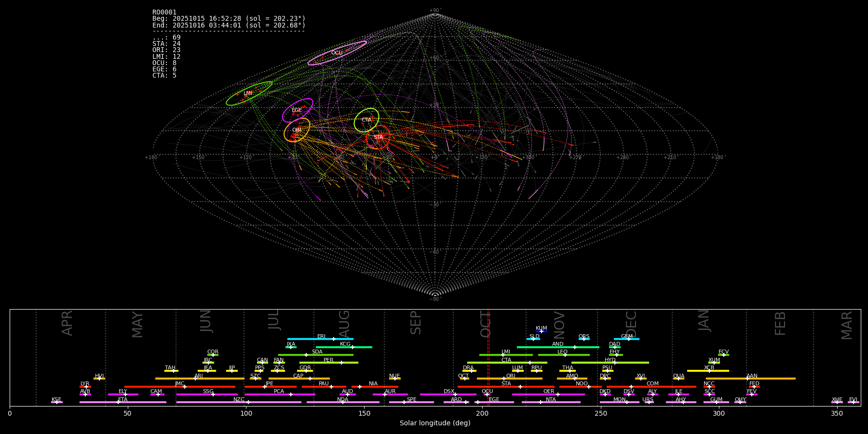Click the OER shower bar in the timeline
This screenshot has height=434, width=868.
pos(548,394)
